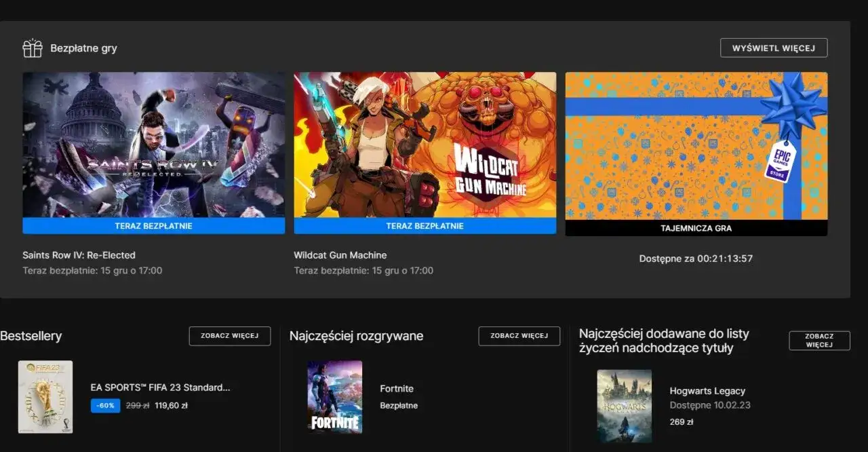Click the EA SPORTS FIFA 23 Standard title
868x452 pixels.
[161, 387]
